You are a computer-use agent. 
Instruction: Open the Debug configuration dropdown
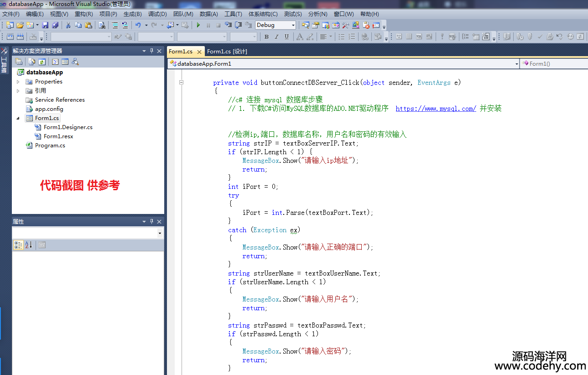pos(293,25)
